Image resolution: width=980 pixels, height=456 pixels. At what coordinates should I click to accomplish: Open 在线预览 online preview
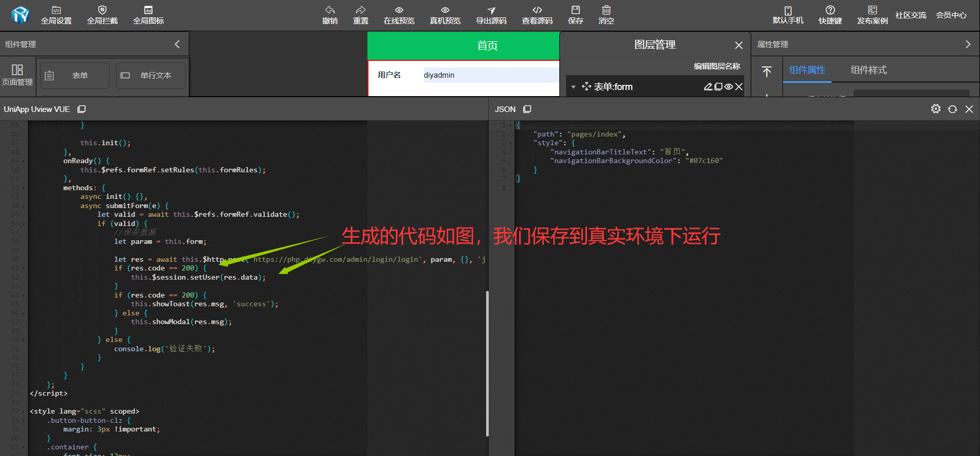point(399,15)
